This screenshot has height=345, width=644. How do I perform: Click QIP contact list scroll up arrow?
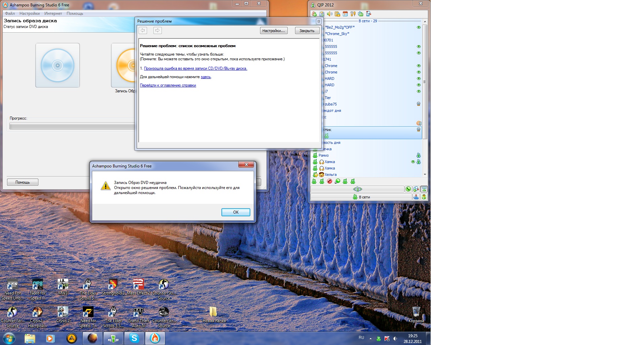(425, 21)
